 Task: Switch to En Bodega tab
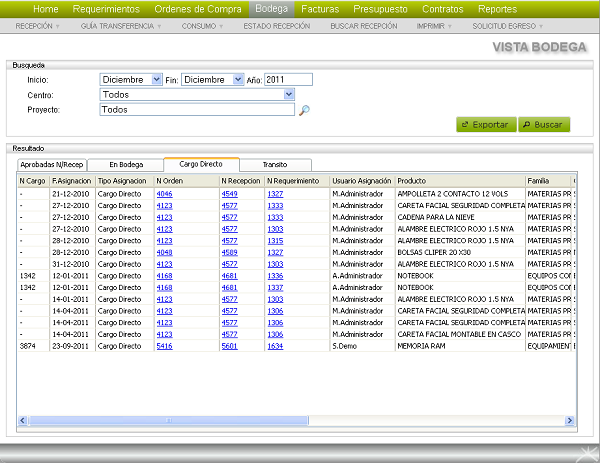pyautogui.click(x=126, y=165)
